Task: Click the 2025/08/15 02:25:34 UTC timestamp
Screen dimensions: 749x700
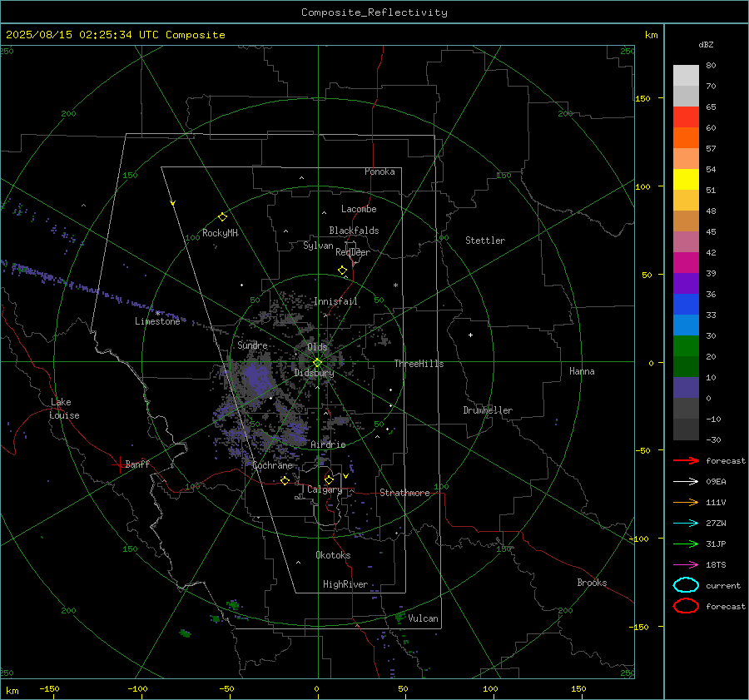Action: (x=82, y=35)
